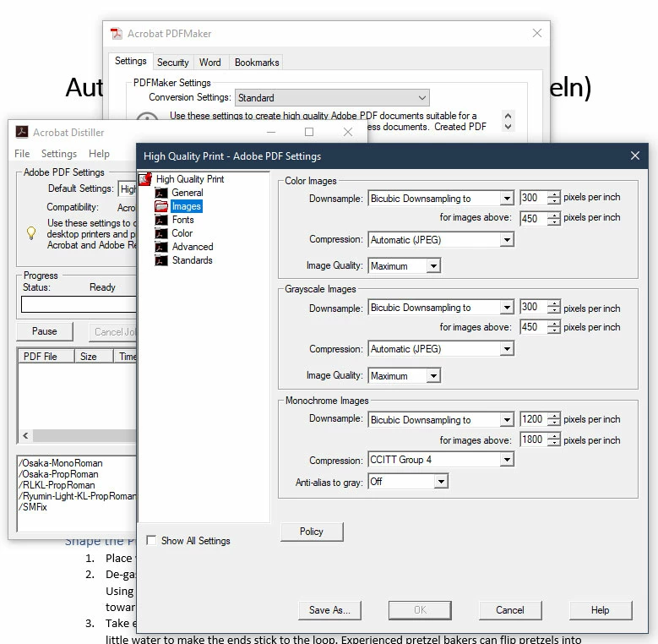658x644 pixels.
Task: Click the OK button
Action: (420, 610)
